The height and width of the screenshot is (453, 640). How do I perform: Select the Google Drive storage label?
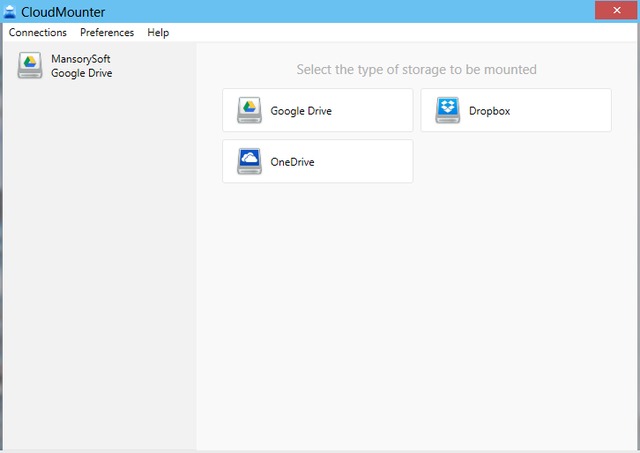click(301, 111)
